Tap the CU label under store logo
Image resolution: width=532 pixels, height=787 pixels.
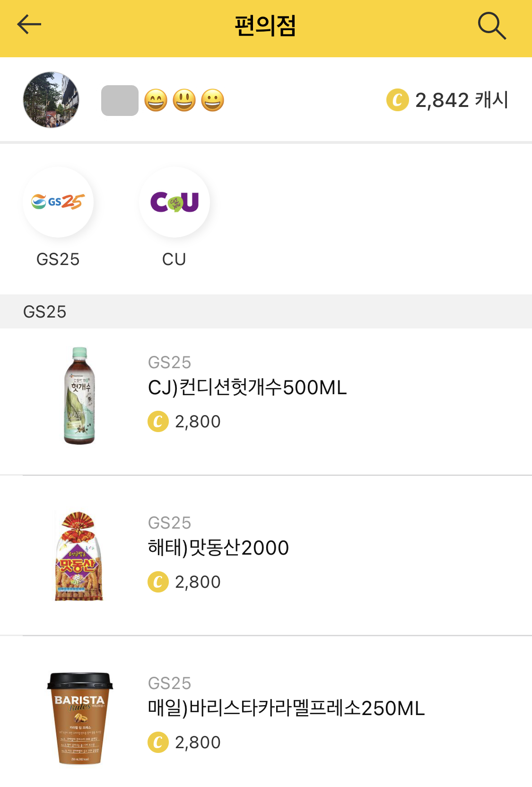point(174,259)
